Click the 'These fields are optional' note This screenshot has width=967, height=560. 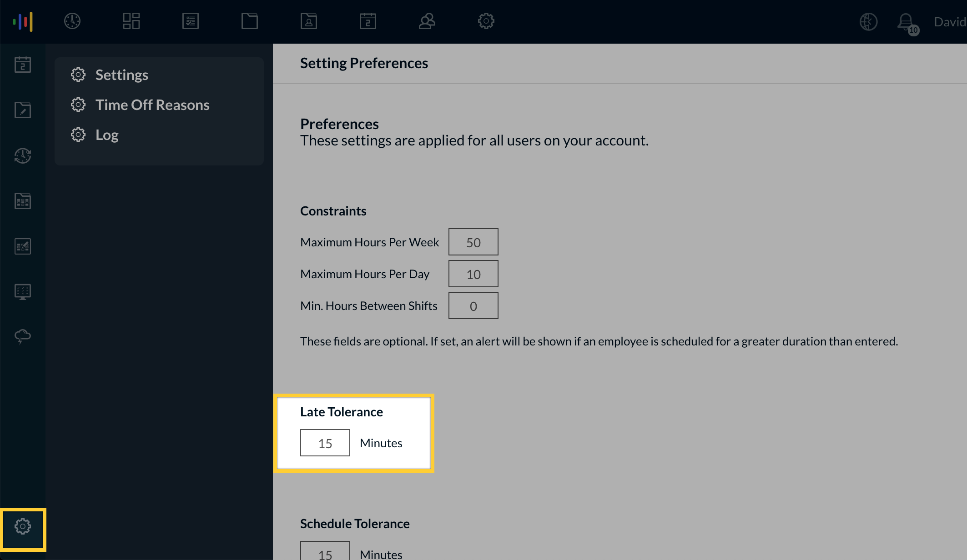click(599, 341)
